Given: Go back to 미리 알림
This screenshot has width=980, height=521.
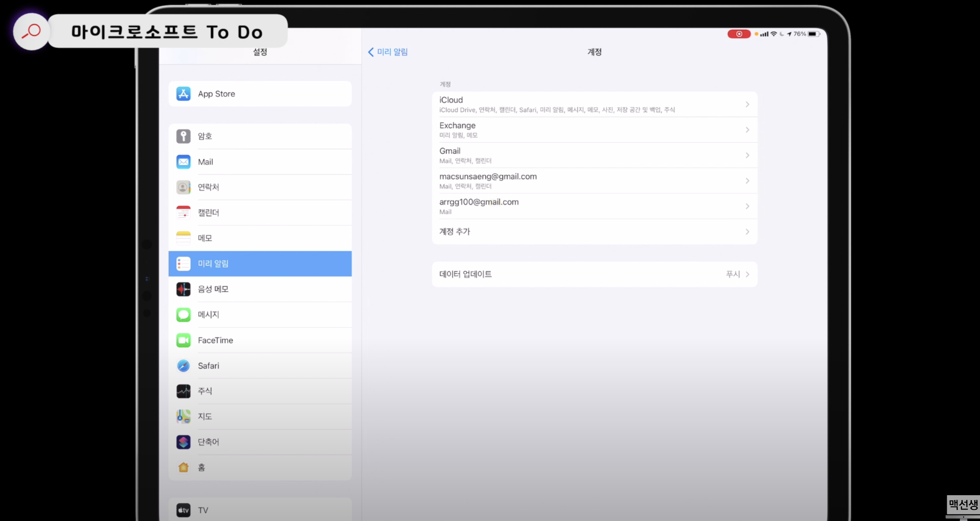Looking at the screenshot, I should 388,52.
